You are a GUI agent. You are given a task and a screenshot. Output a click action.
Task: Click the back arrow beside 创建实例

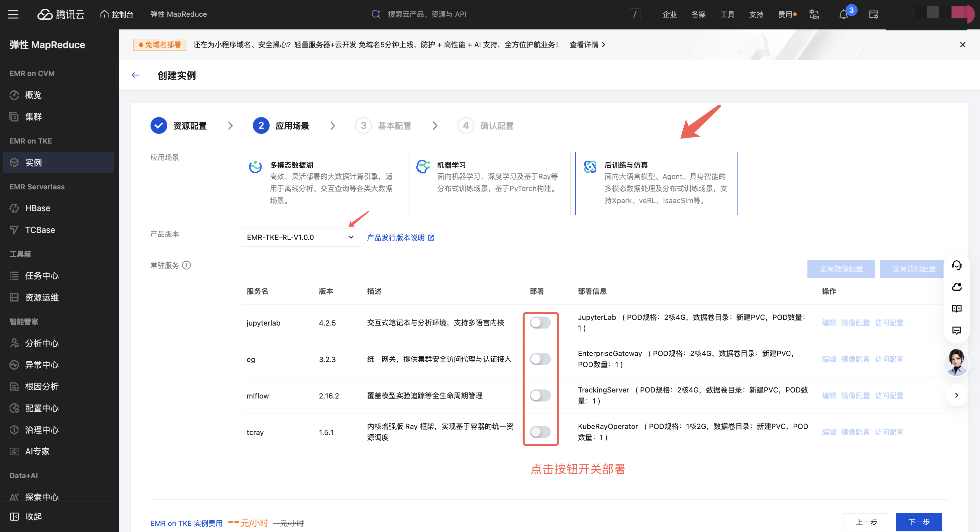pos(135,75)
